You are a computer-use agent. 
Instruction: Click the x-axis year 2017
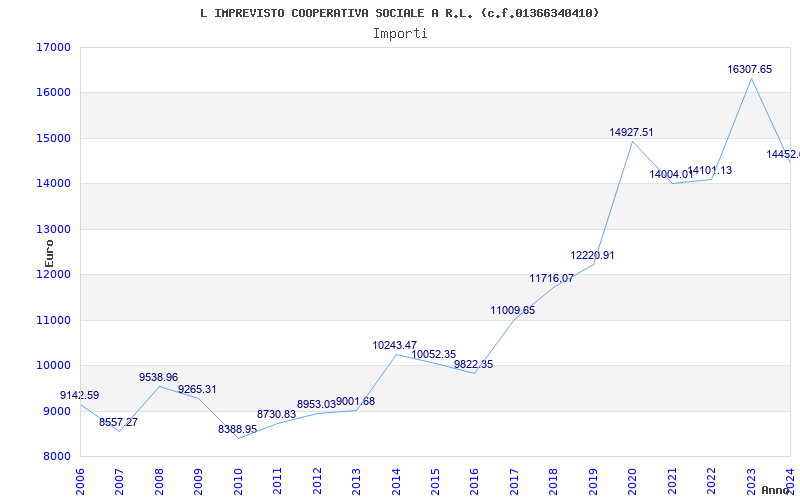(514, 482)
